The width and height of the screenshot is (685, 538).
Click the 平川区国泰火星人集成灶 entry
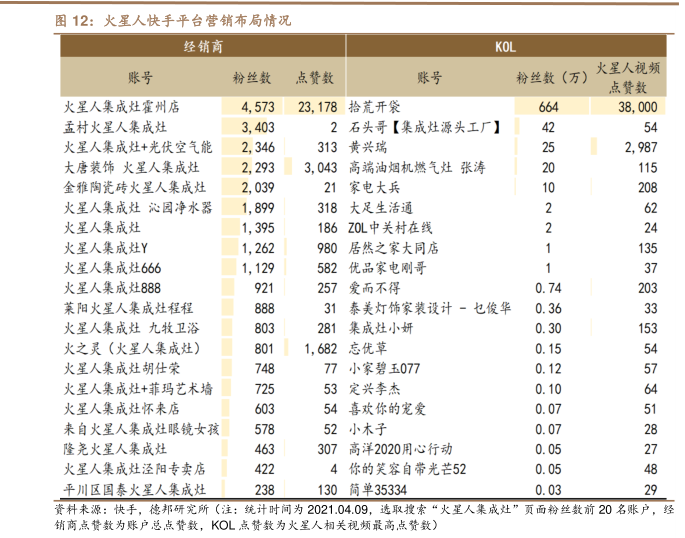click(x=135, y=489)
